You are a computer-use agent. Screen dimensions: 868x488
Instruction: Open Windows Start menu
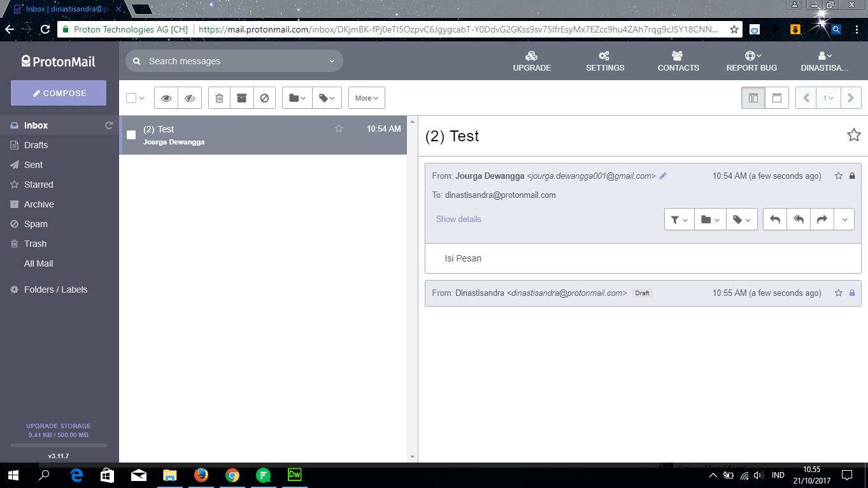[13, 475]
